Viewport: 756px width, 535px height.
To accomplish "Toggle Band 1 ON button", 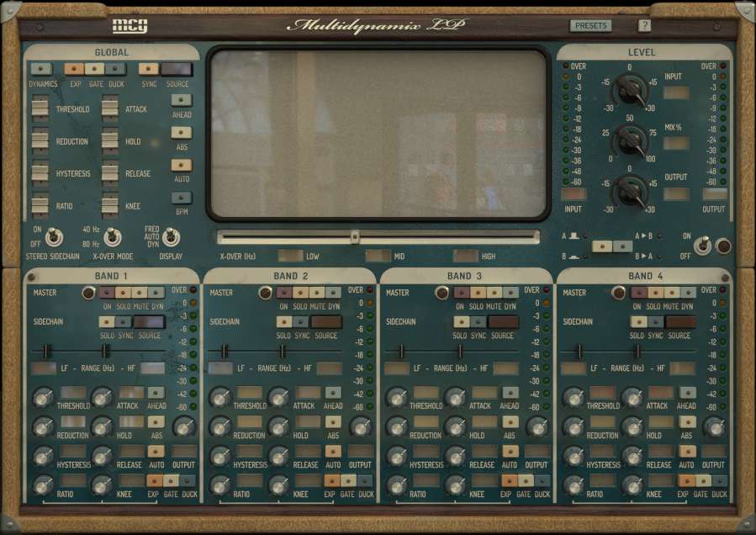I will coord(107,293).
